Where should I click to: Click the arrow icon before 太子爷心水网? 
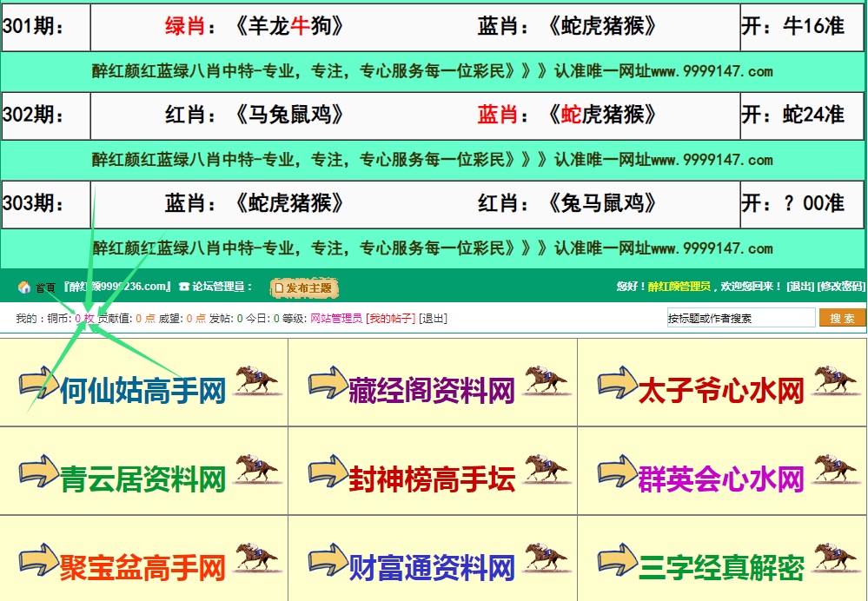click(617, 384)
